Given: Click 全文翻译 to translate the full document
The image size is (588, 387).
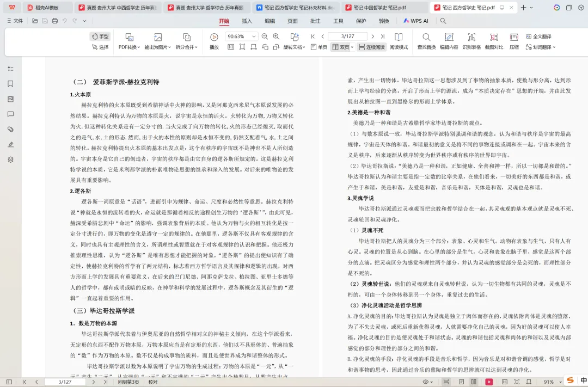Looking at the screenshot, I should 538,36.
